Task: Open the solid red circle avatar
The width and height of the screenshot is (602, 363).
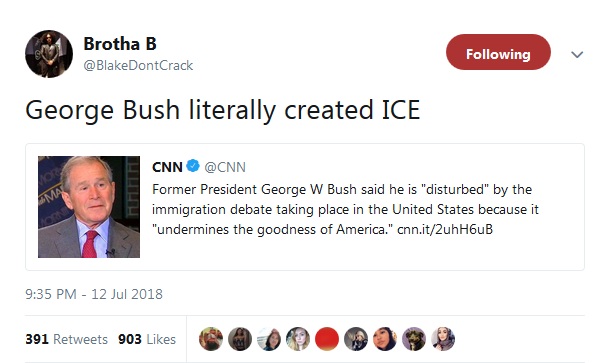Action: [327, 339]
